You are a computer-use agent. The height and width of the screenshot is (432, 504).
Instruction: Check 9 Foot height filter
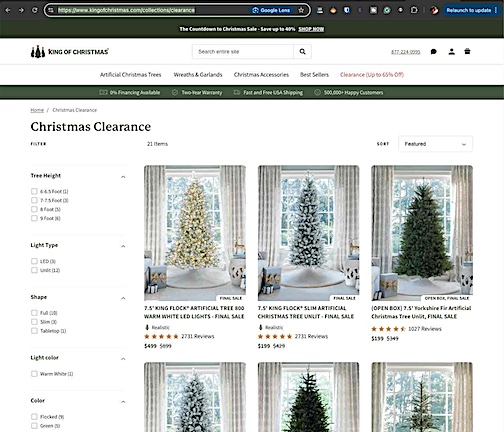pyautogui.click(x=34, y=218)
